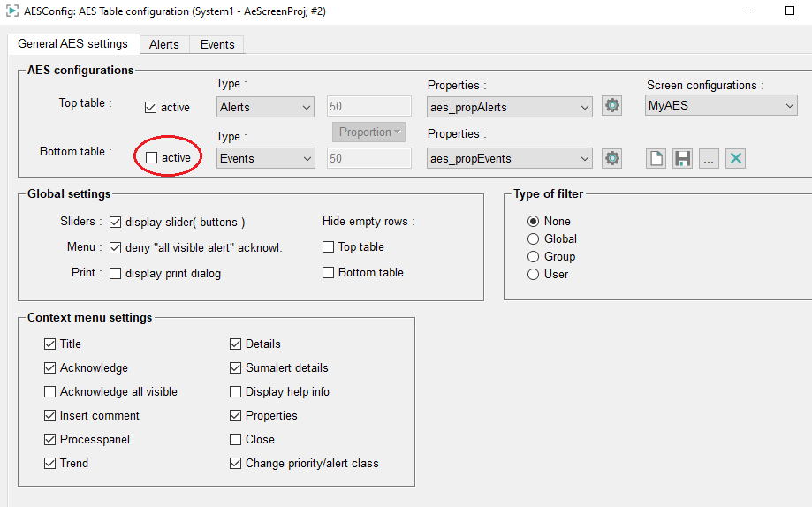Screen dimensions: 812x507
Task: Select the User filter radio button
Action: click(533, 274)
